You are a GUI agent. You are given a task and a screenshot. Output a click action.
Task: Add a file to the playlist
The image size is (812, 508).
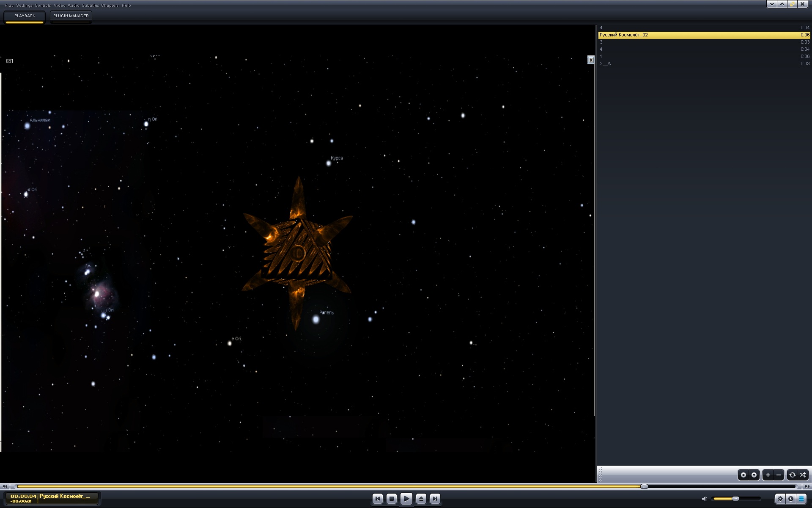click(768, 475)
